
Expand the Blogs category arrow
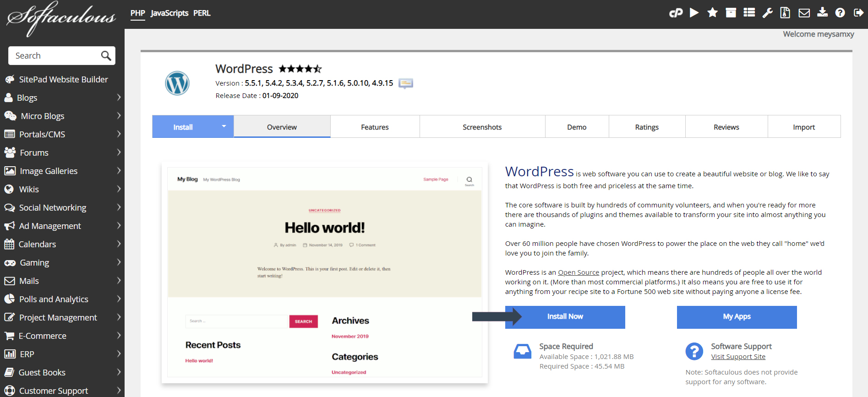119,97
